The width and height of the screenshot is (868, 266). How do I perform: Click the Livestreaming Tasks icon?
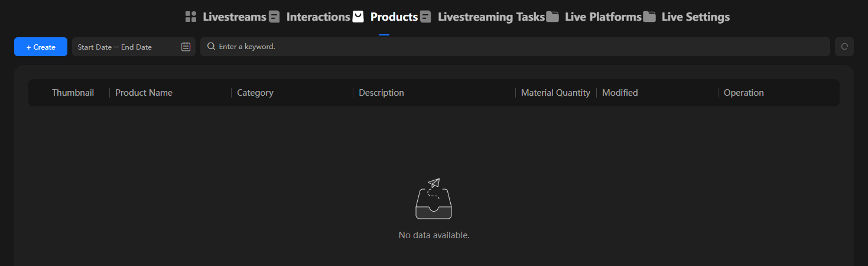[x=425, y=17]
